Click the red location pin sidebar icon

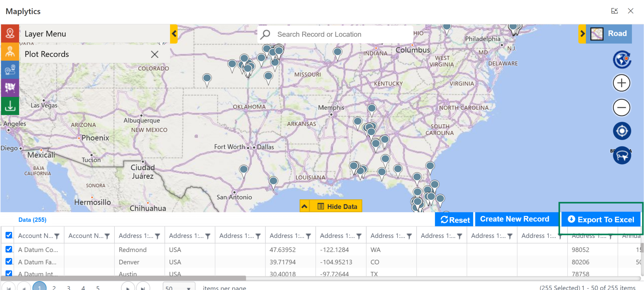pyautogui.click(x=10, y=33)
